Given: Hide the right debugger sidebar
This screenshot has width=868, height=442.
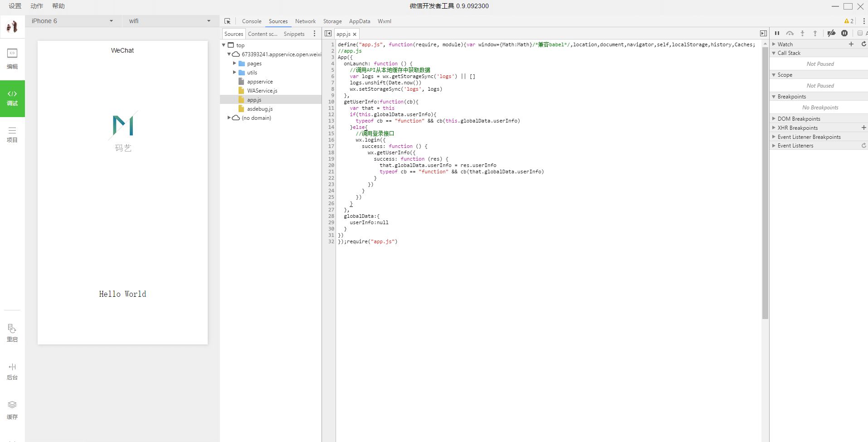Looking at the screenshot, I should click(763, 34).
